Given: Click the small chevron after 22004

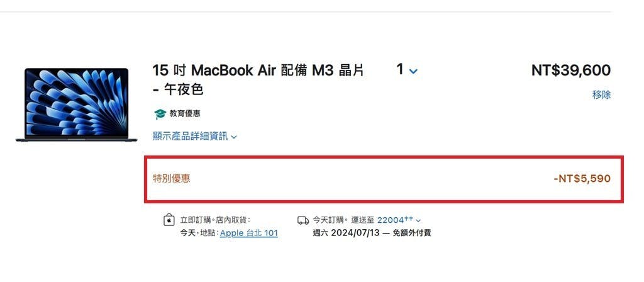Looking at the screenshot, I should point(418,221).
